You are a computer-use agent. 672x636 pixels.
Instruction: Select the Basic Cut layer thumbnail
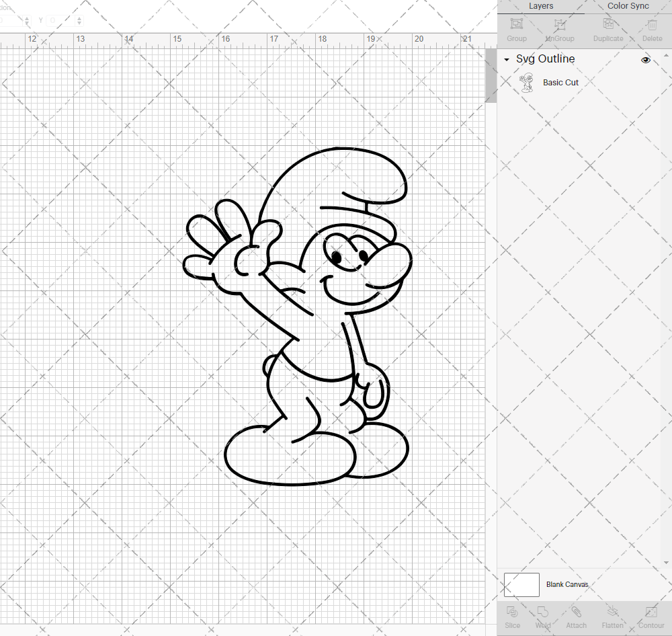pyautogui.click(x=527, y=82)
